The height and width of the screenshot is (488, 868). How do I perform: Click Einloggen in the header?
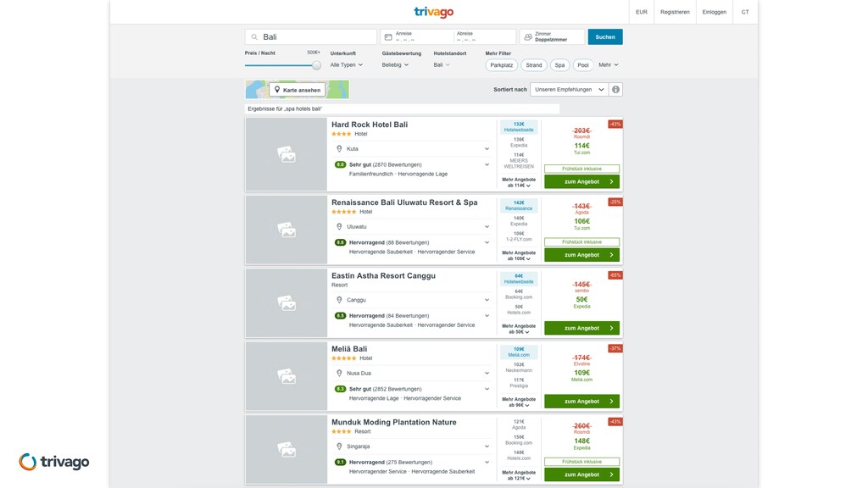(714, 12)
